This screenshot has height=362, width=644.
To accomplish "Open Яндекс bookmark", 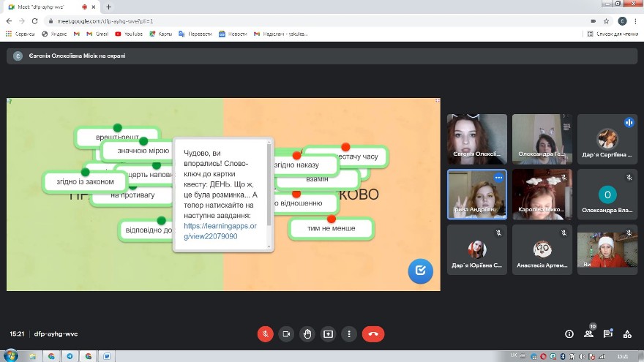I will click(x=54, y=34).
